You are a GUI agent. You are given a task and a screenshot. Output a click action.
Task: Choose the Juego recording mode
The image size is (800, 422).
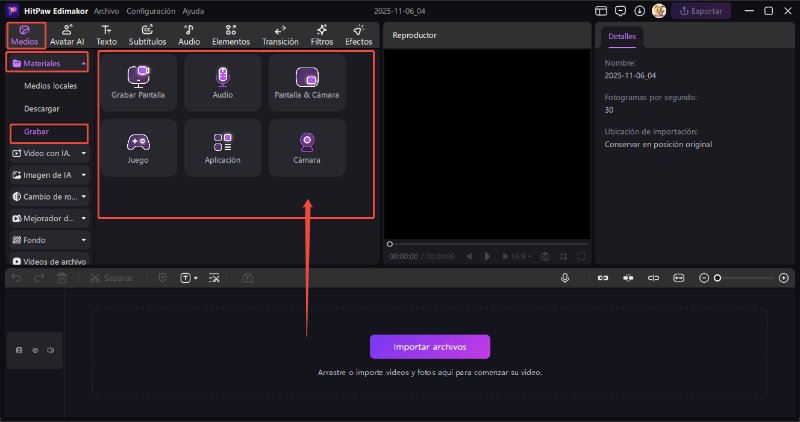(139, 142)
